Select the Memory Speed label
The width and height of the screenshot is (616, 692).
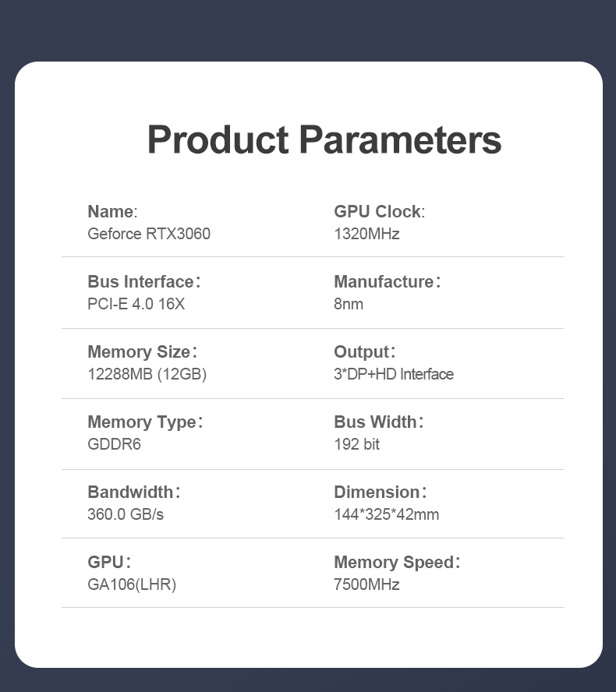click(397, 563)
